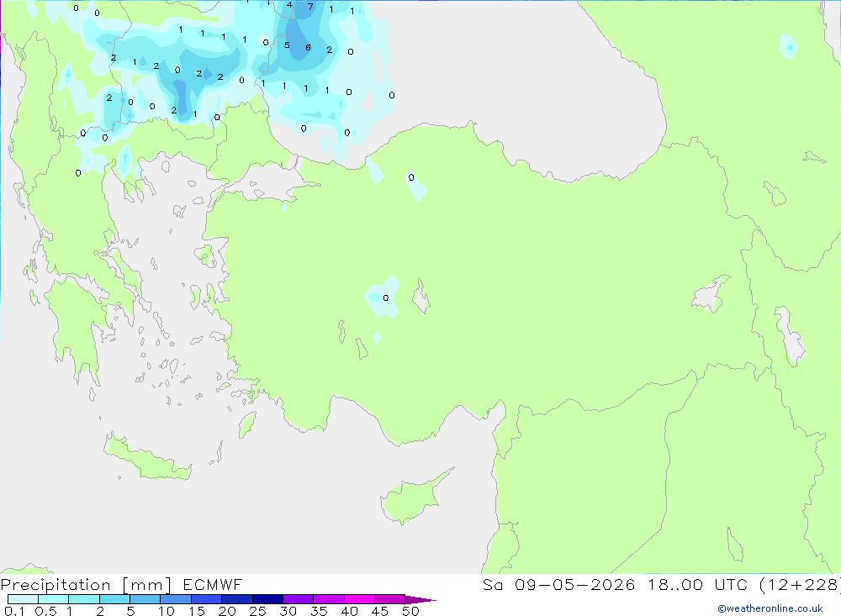Click the legend label '0.5'
This screenshot has width=841, height=616.
click(45, 611)
